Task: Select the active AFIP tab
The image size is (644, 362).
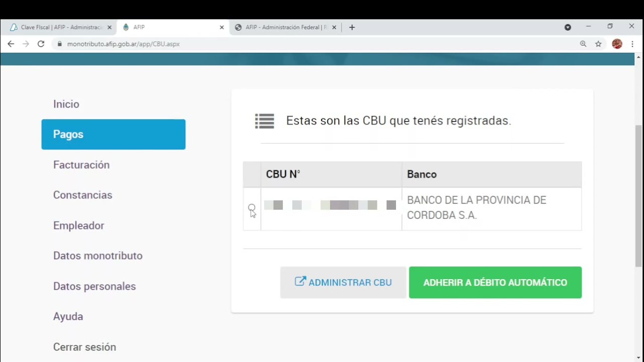Action: coord(174,27)
